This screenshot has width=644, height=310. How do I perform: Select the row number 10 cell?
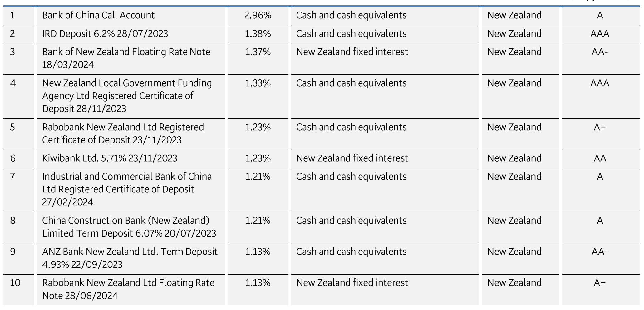tap(15, 283)
